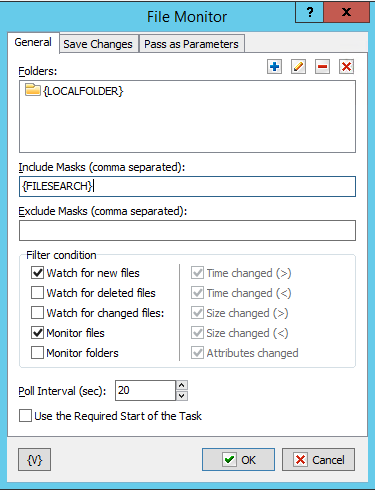Image resolution: width=375 pixels, height=492 pixels.
Task: Toggle the Monitor folders checkbox
Action: pyautogui.click(x=37, y=353)
